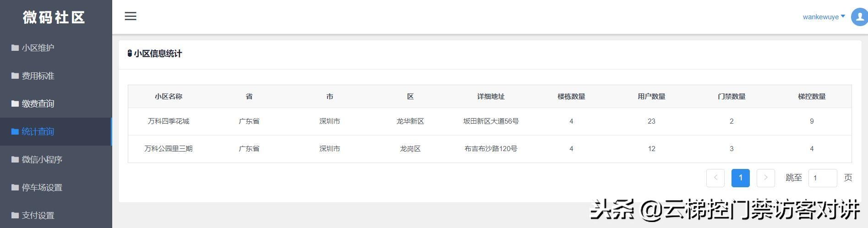Click 梯控数量 value 9
The width and height of the screenshot is (868, 228).
[x=812, y=121]
